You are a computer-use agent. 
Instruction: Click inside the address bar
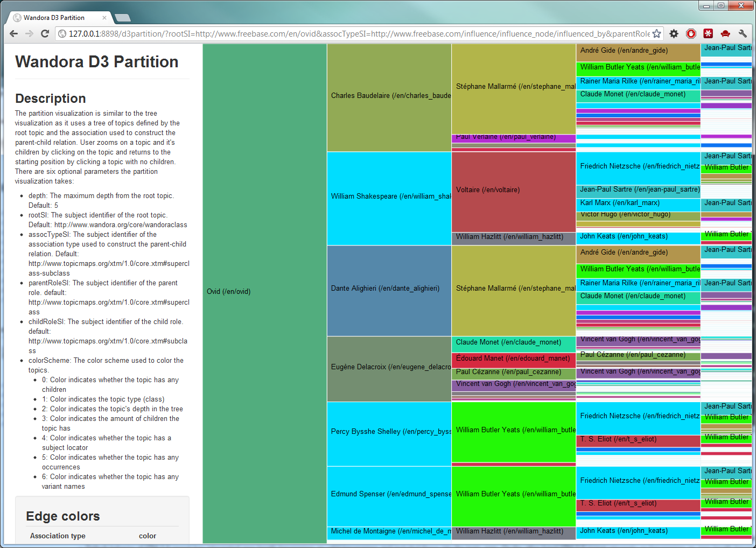[323, 33]
